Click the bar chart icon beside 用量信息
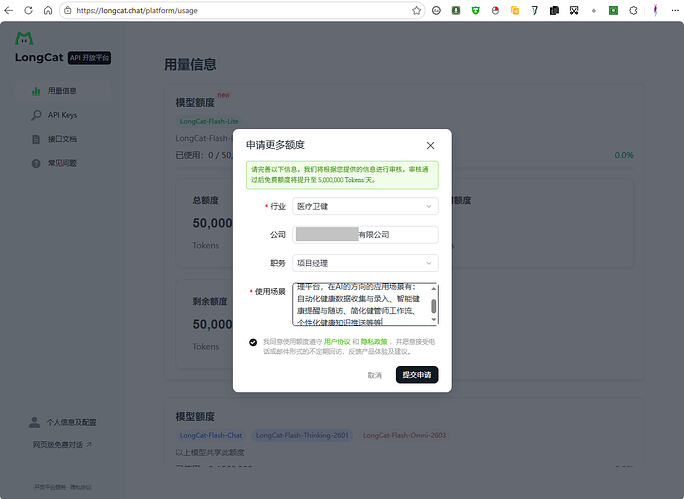The height and width of the screenshot is (499, 684). [x=36, y=91]
